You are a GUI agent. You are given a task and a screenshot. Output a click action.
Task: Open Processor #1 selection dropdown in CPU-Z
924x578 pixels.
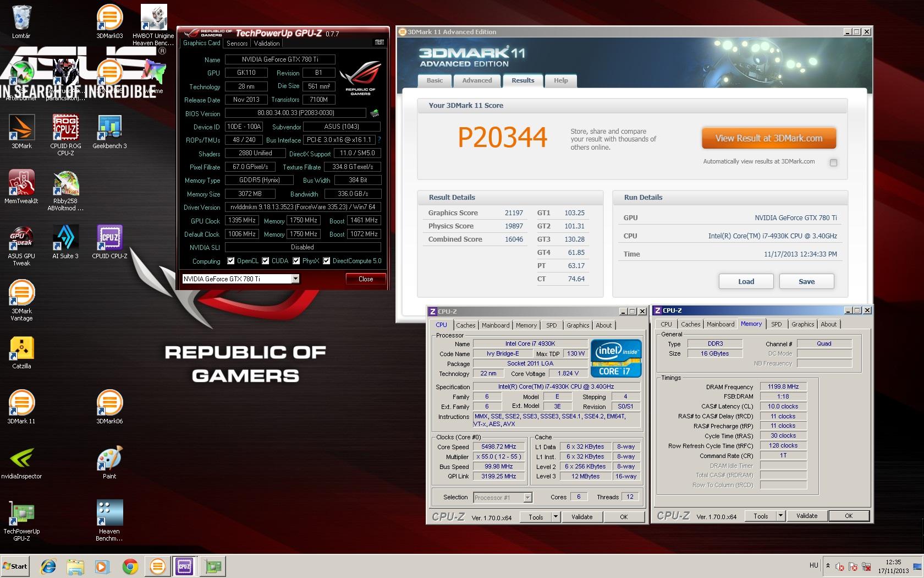[x=527, y=498]
